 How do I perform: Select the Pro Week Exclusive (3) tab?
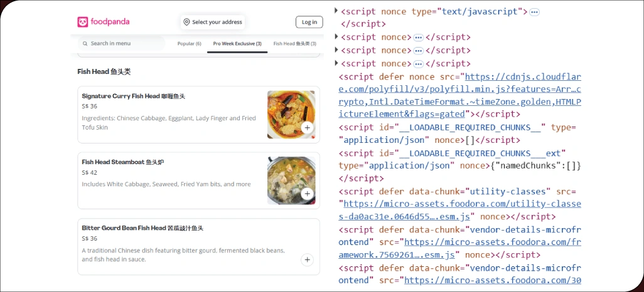click(237, 44)
